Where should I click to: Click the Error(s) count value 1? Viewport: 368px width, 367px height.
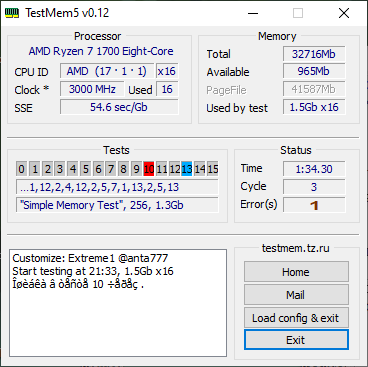pos(314,205)
